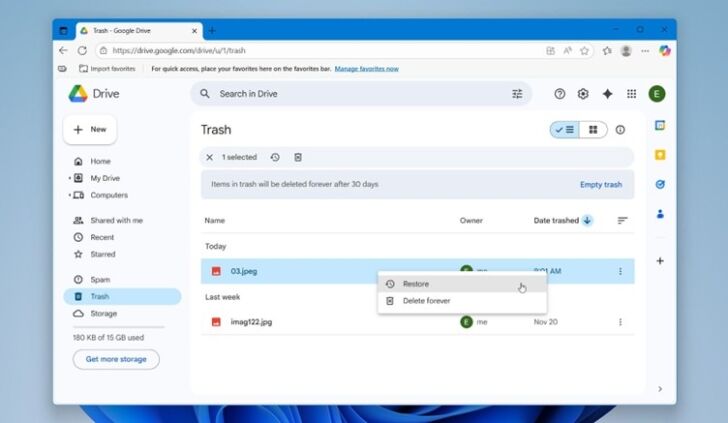The width and height of the screenshot is (728, 423).
Task: Open Google Keep side panel icon
Action: pos(660,155)
